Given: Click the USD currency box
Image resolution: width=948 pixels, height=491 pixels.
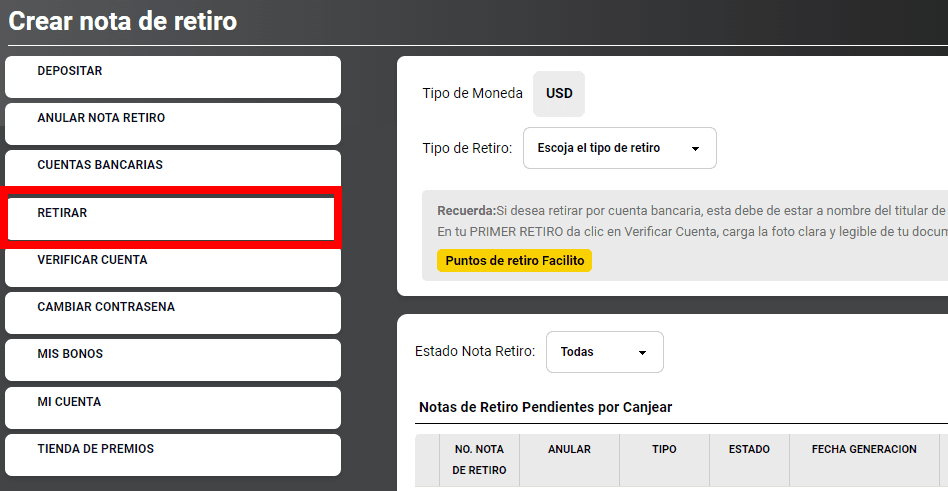Looking at the screenshot, I should pos(559,94).
